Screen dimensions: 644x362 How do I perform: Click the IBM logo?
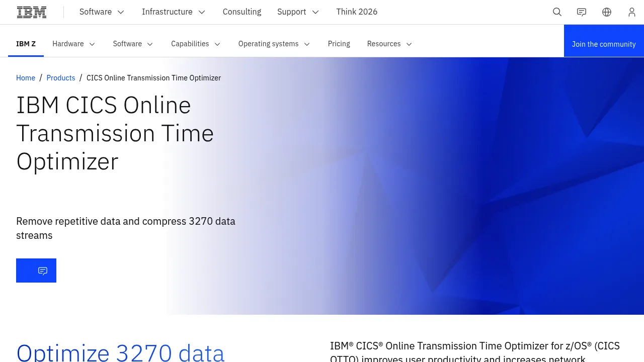point(32,12)
